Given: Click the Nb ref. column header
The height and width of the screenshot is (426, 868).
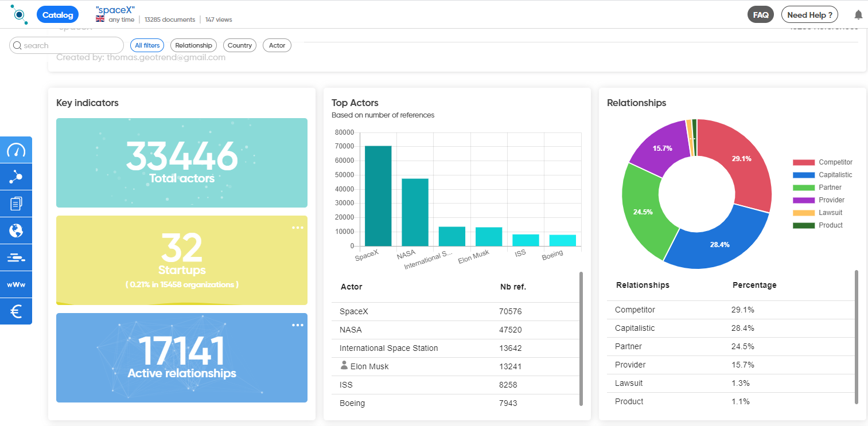Looking at the screenshot, I should tap(513, 287).
